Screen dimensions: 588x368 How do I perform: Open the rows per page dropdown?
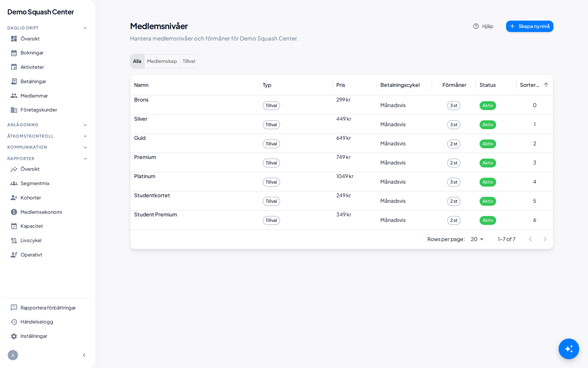click(x=477, y=239)
